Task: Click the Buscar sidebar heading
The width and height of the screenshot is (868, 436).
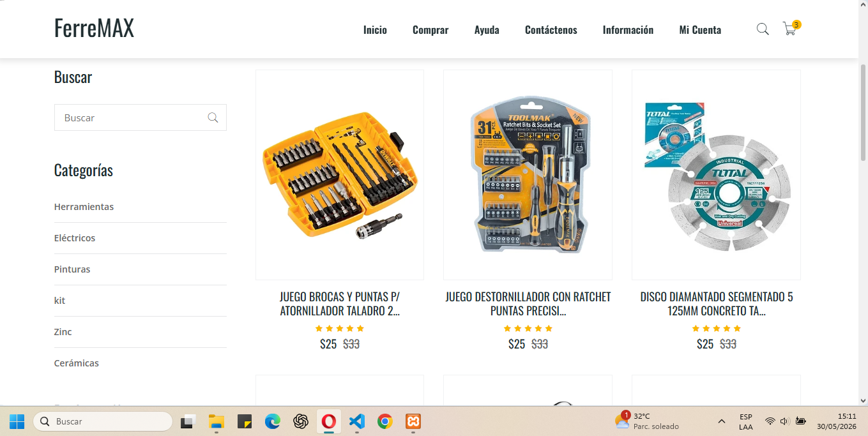Action: 73,77
